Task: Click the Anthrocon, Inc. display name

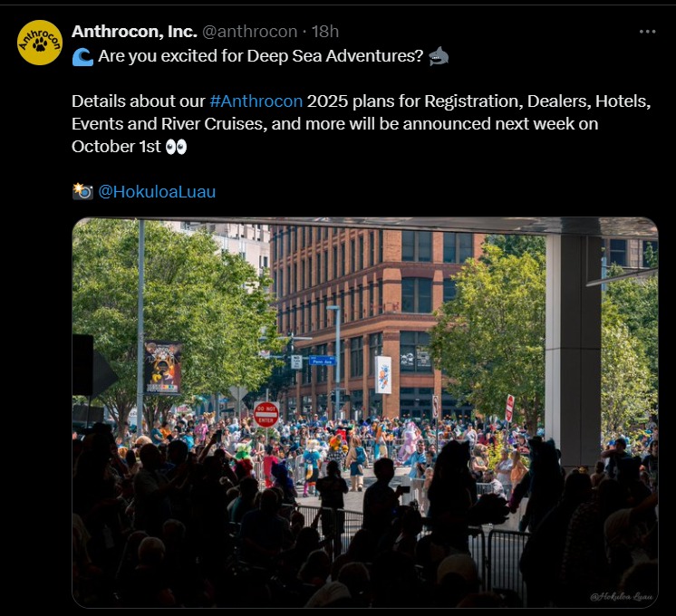Action: click(x=134, y=32)
